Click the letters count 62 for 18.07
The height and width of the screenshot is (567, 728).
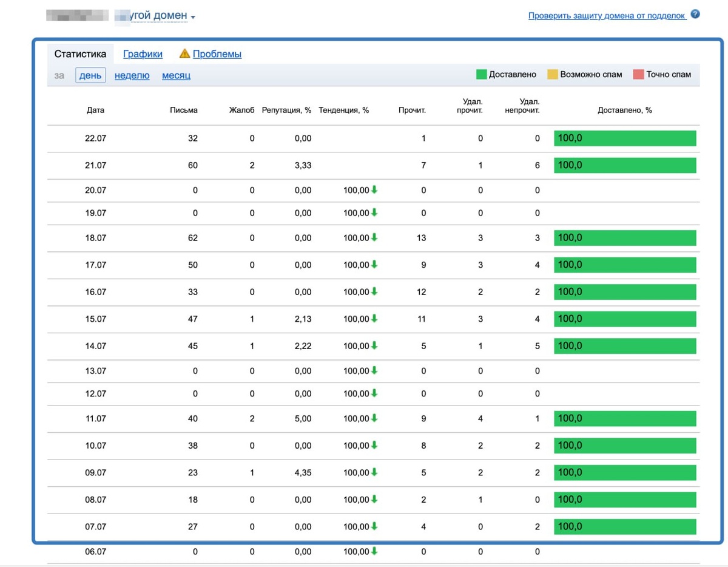click(192, 238)
